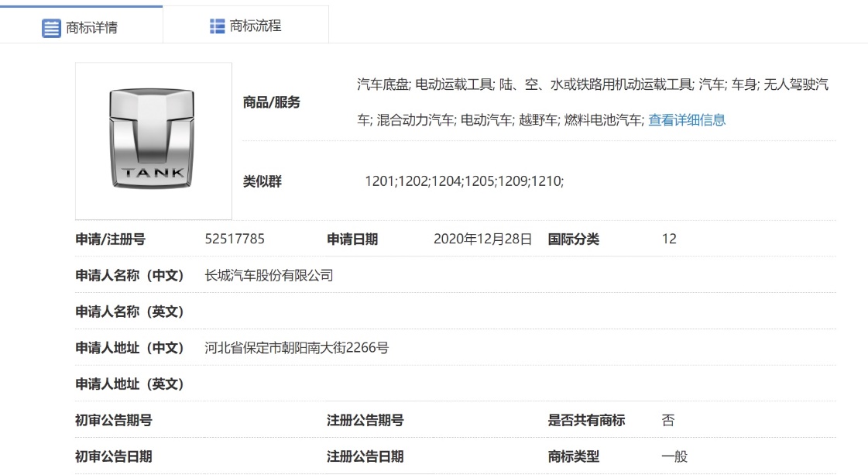Image resolution: width=868 pixels, height=475 pixels.
Task: Click the international class value 12
Action: pos(669,239)
